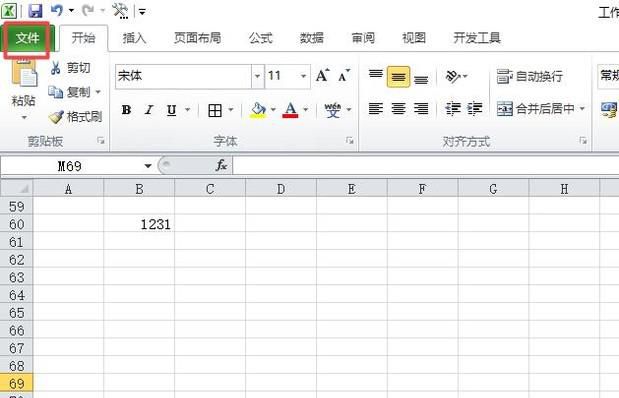
Task: Open the 页面布局 ribbon tab
Action: click(x=197, y=38)
